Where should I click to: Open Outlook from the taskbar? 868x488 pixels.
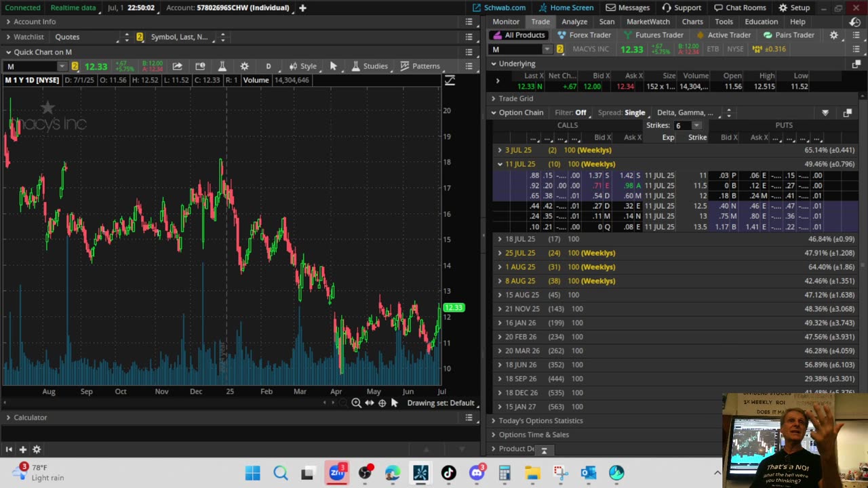[588, 472]
